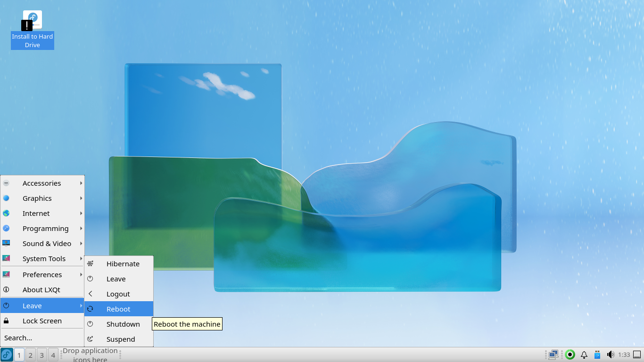Image resolution: width=644 pixels, height=362 pixels.
Task: Expand the Accessories submenu arrow
Action: coord(81,183)
